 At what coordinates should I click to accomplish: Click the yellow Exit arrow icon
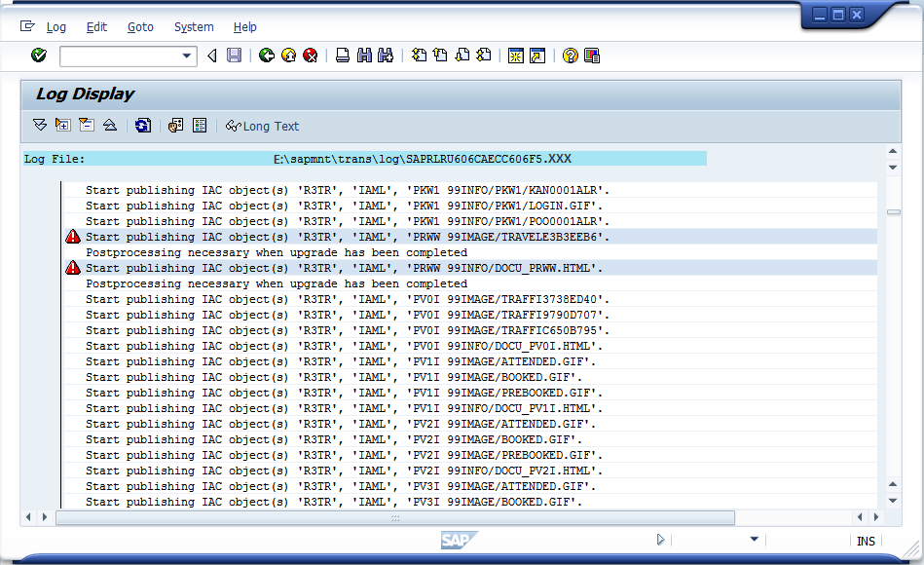pyautogui.click(x=289, y=56)
